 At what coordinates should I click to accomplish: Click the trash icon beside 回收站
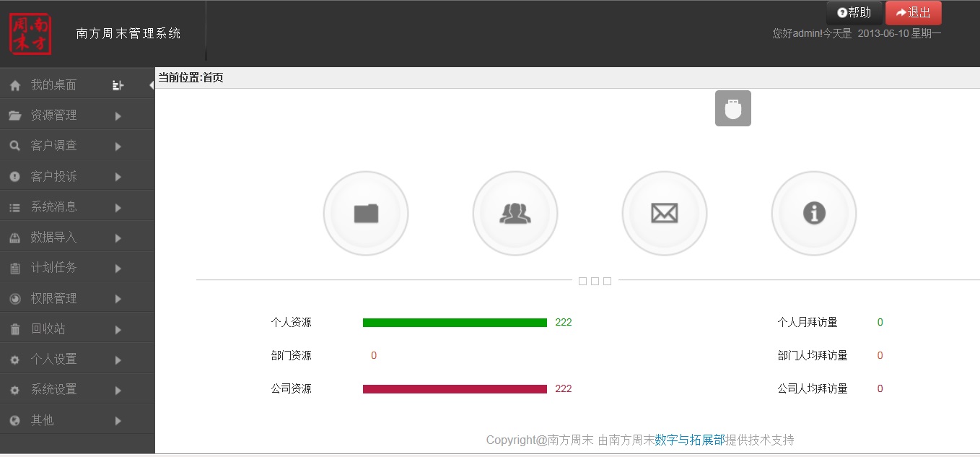point(15,329)
